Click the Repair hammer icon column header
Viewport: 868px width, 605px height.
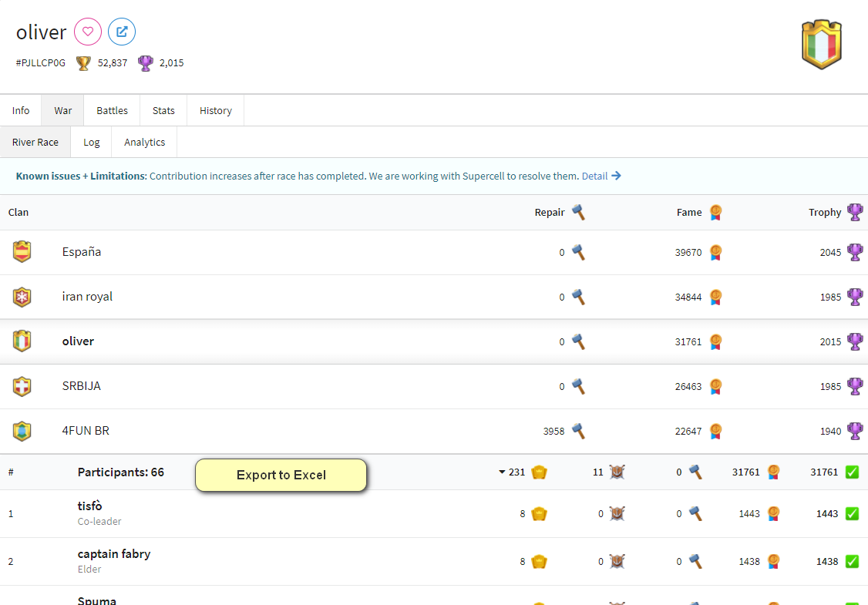click(577, 212)
